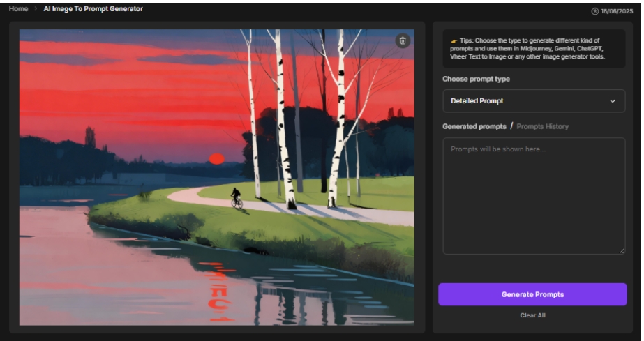Click the Clear All link
Screen dimensions: 644x341
pyautogui.click(x=532, y=315)
